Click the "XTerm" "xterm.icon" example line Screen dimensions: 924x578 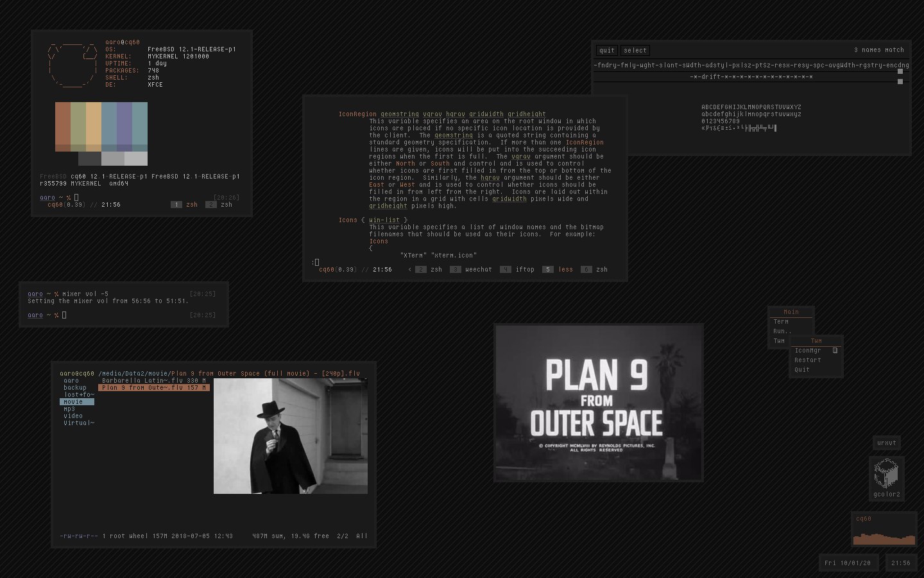tap(438, 256)
